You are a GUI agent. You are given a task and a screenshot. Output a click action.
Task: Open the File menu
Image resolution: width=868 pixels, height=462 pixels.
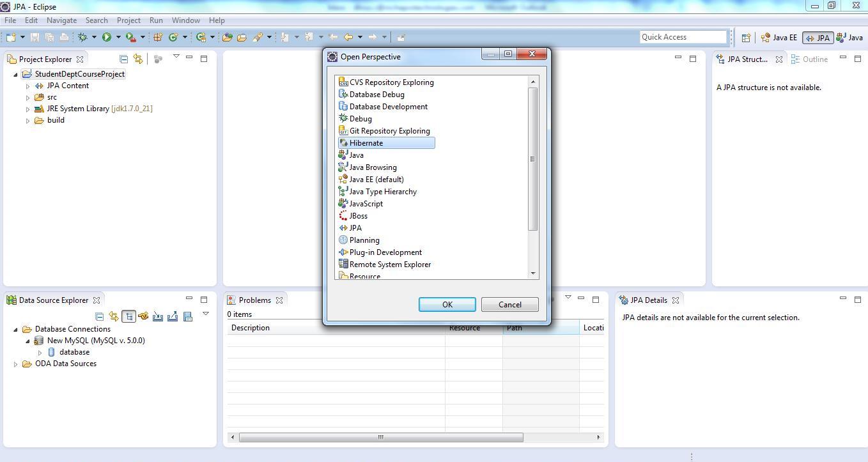[10, 20]
